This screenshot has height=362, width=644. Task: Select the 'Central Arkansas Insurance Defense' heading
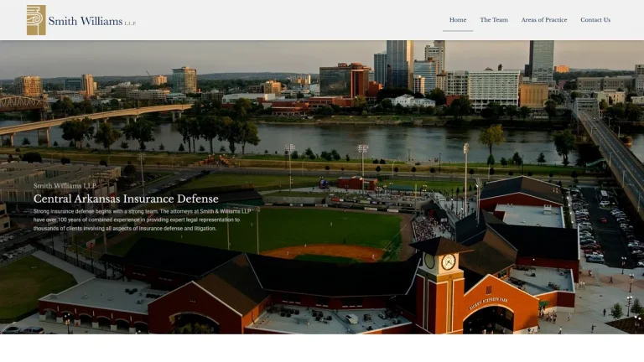(126, 199)
